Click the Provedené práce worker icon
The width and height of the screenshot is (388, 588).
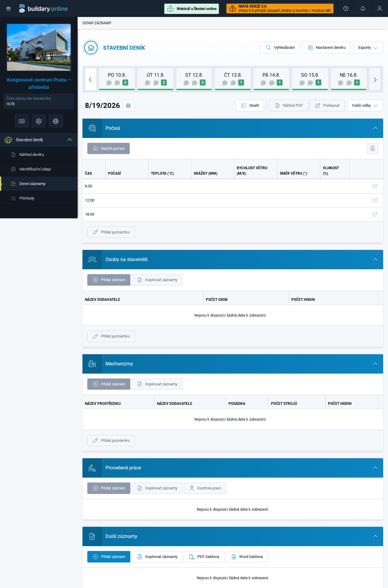[x=92, y=468]
